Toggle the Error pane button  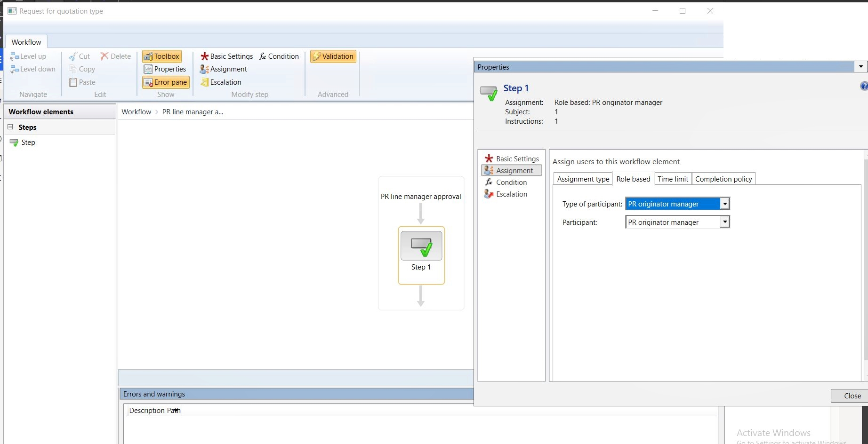166,82
